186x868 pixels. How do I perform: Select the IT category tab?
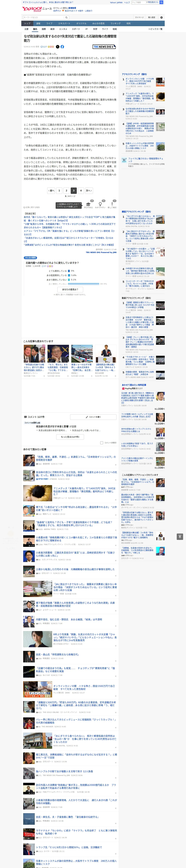tap(86, 29)
